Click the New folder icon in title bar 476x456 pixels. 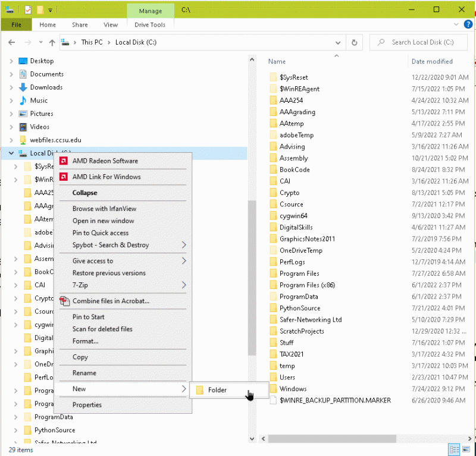pyautogui.click(x=40, y=10)
